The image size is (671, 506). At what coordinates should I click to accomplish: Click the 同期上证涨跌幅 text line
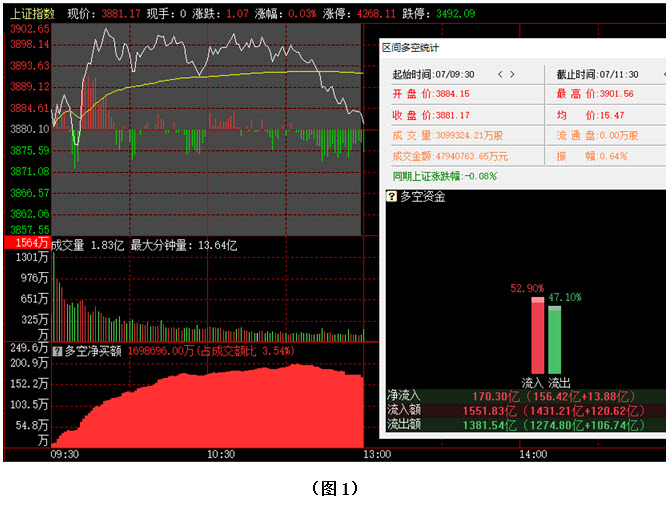coord(444,176)
